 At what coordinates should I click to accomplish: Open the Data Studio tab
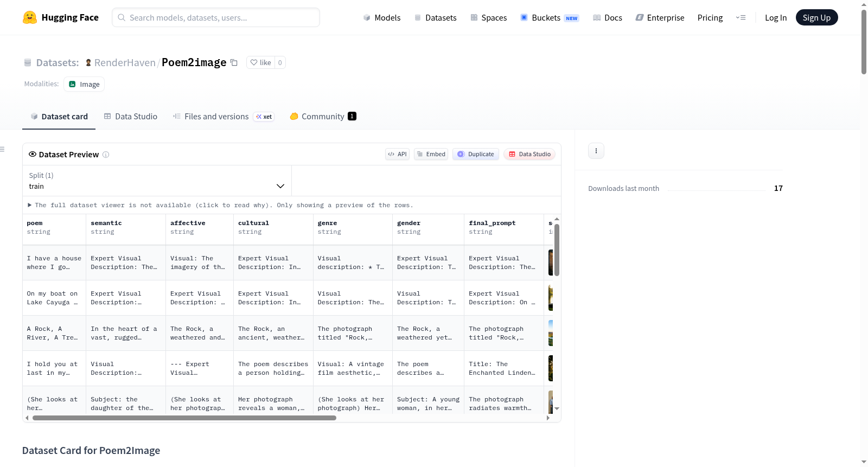(x=131, y=116)
